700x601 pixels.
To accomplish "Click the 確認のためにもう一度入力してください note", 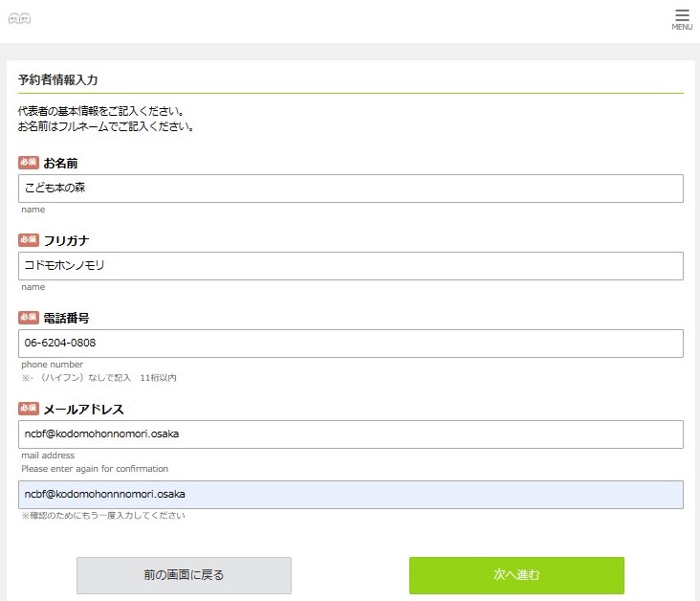I will point(103,517).
